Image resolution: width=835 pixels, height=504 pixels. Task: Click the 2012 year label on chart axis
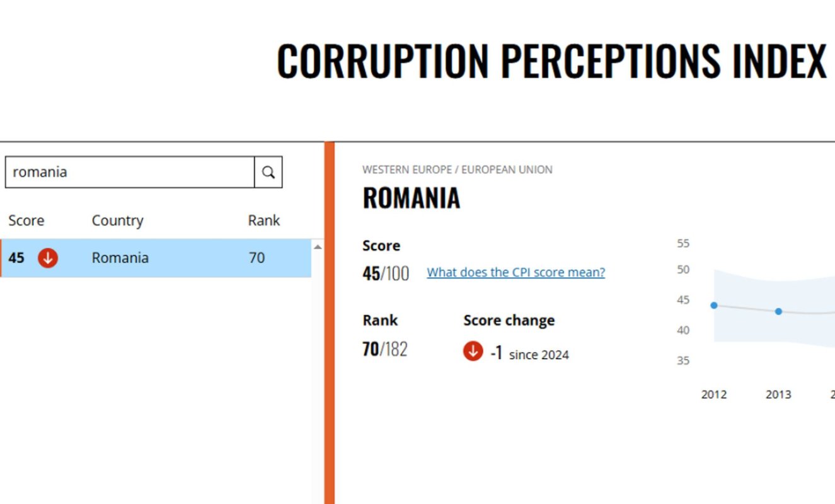pos(714,394)
